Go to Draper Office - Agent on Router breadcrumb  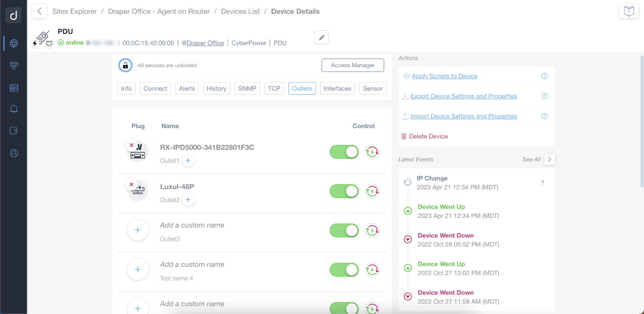pyautogui.click(x=159, y=11)
